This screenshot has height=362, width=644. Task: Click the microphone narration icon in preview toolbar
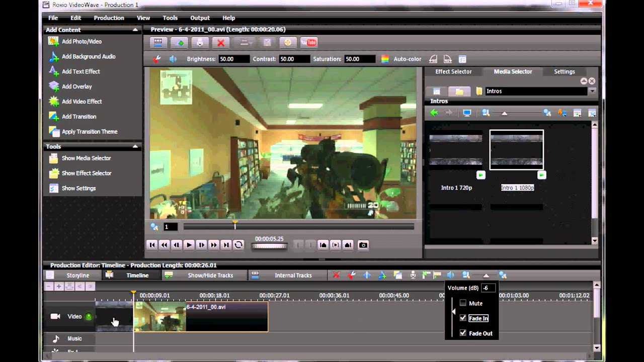pyautogui.click(x=200, y=43)
